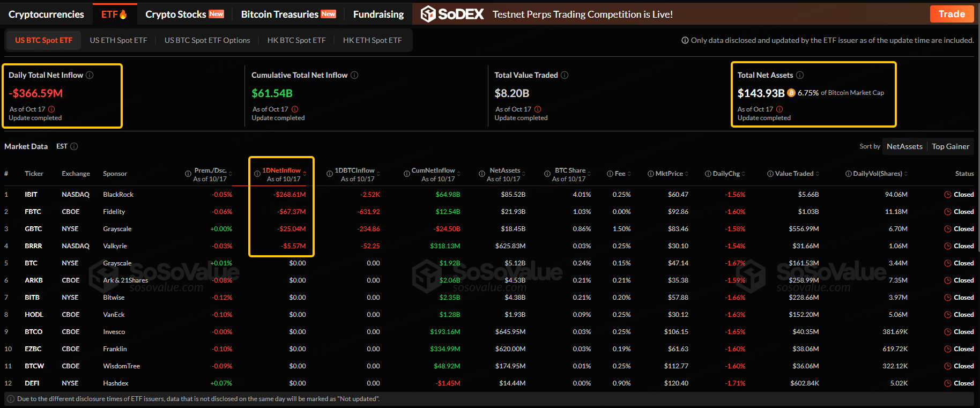Open the GBTC ticker row

point(33,229)
